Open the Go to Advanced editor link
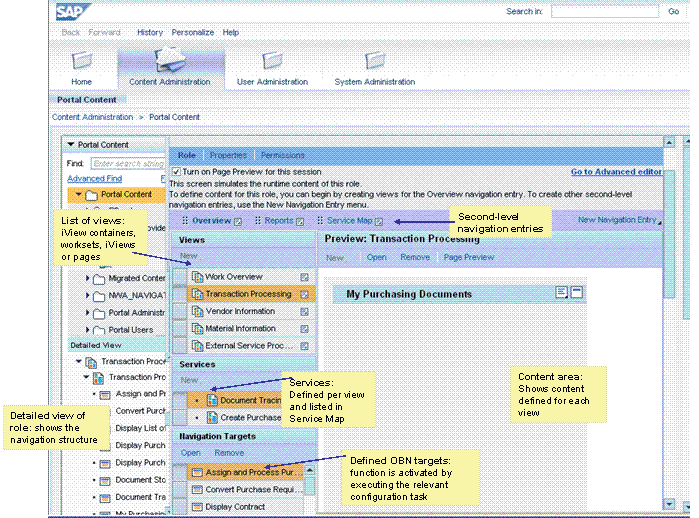 [616, 172]
